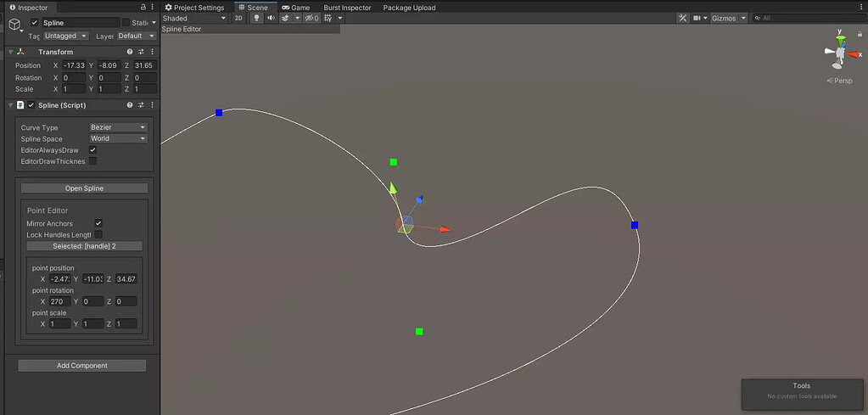
Task: Click the Add Component button
Action: (82, 366)
